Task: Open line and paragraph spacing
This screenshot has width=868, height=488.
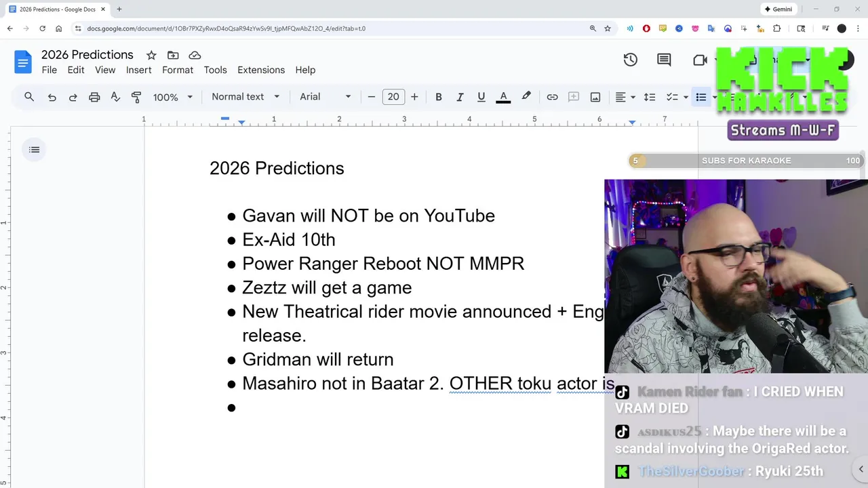Action: [650, 97]
